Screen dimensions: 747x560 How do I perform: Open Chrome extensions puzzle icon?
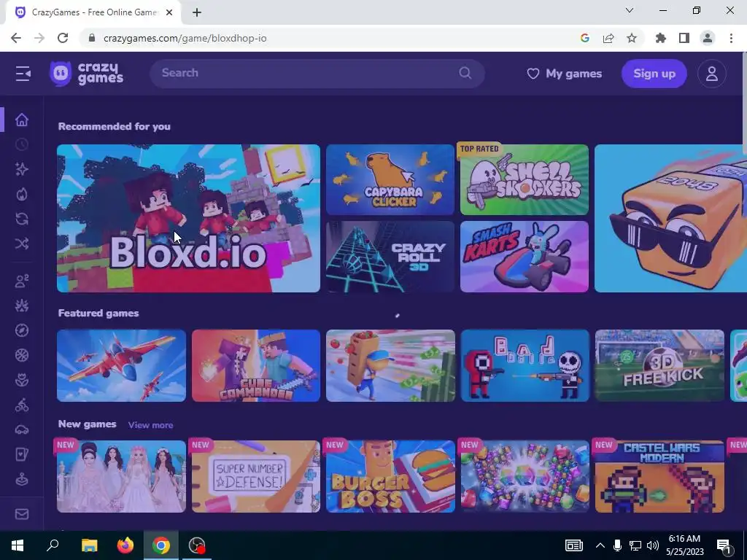(x=661, y=38)
